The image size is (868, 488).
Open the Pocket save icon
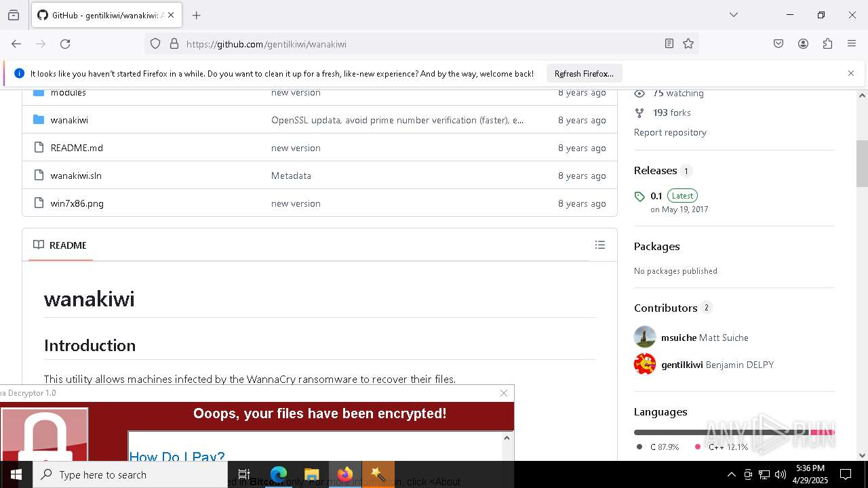pyautogui.click(x=778, y=44)
